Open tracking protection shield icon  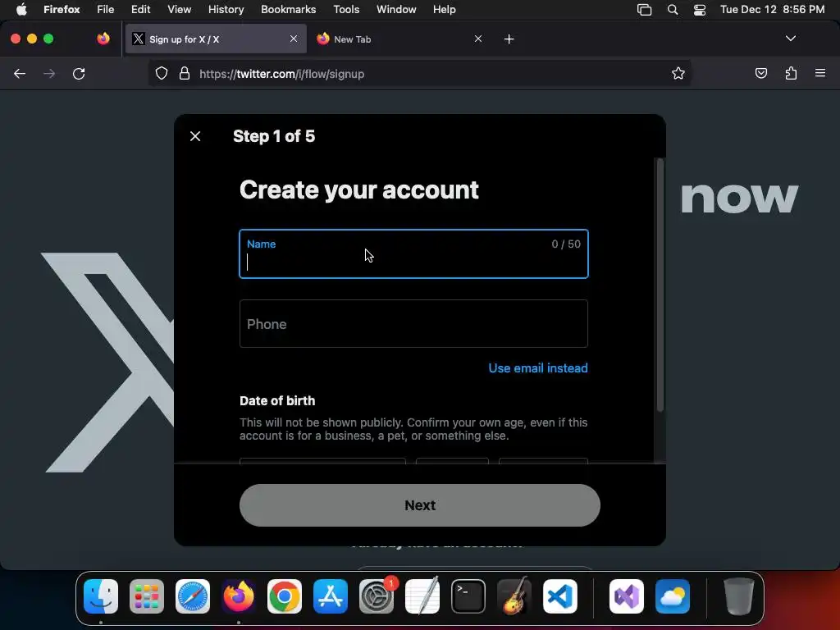[x=162, y=73]
